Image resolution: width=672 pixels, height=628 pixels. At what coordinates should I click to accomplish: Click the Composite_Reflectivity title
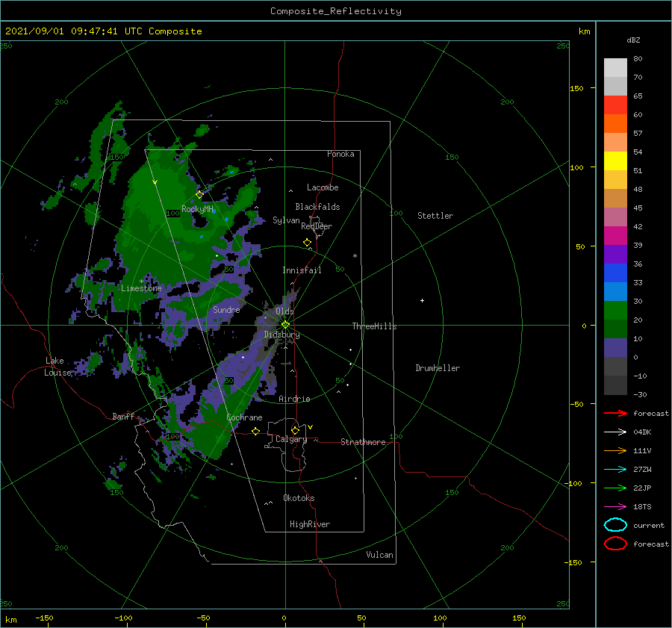click(336, 11)
